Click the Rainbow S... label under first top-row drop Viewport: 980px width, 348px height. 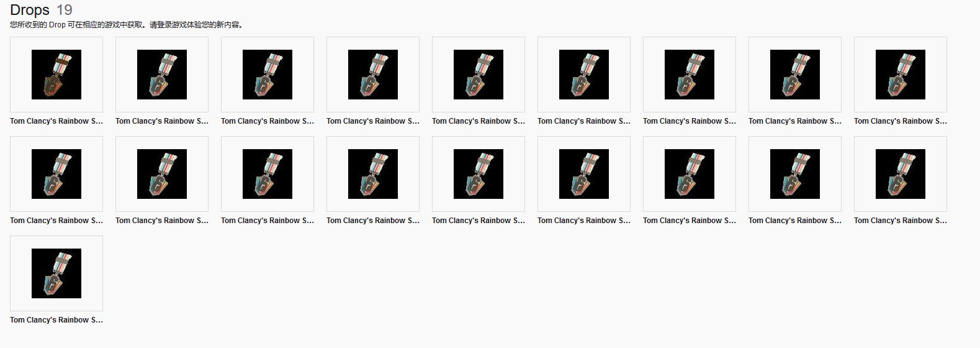[x=56, y=121]
